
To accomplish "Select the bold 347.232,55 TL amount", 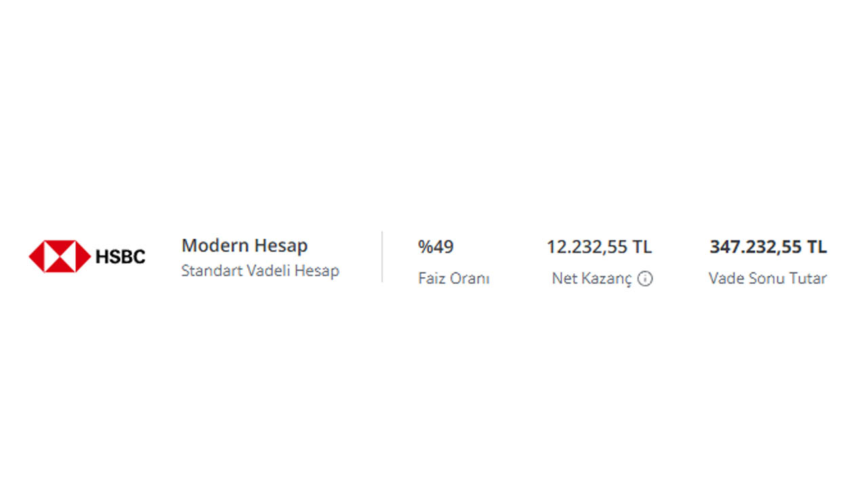I will (x=768, y=247).
